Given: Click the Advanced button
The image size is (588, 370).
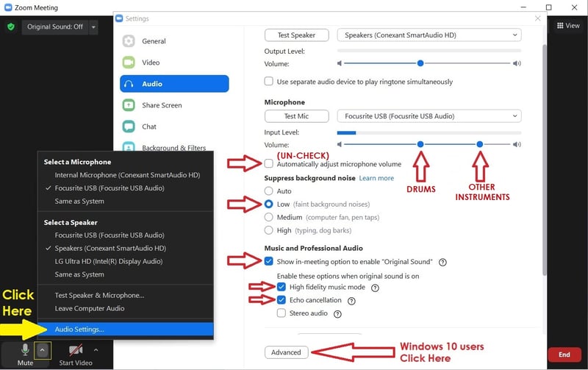Looking at the screenshot, I should click(286, 352).
